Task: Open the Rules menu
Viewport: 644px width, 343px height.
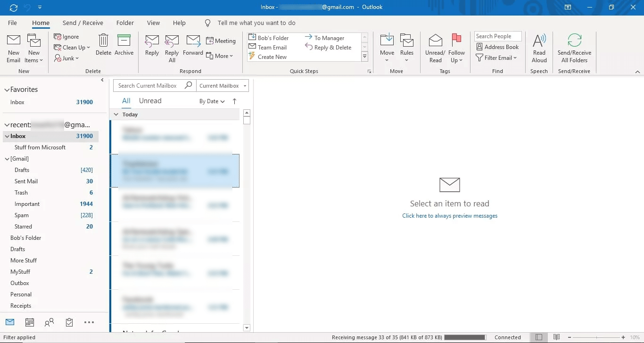Action: click(x=407, y=49)
